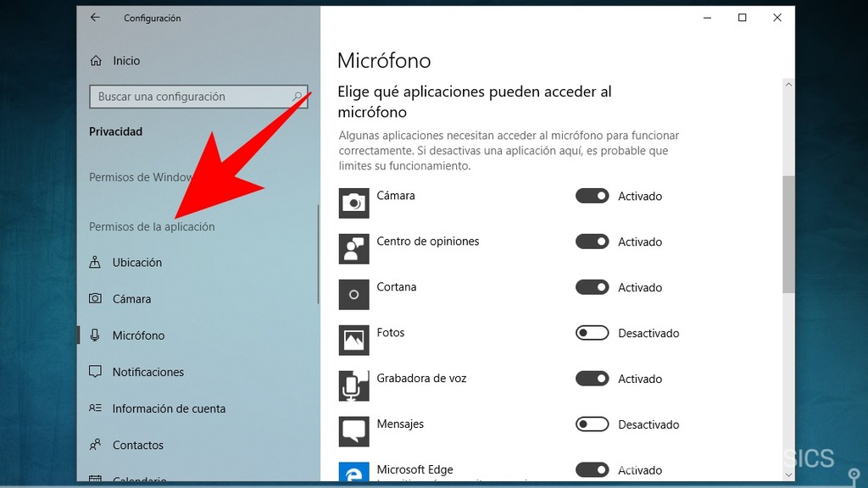Click the Cámara app icon
This screenshot has width=868, height=488.
click(353, 203)
